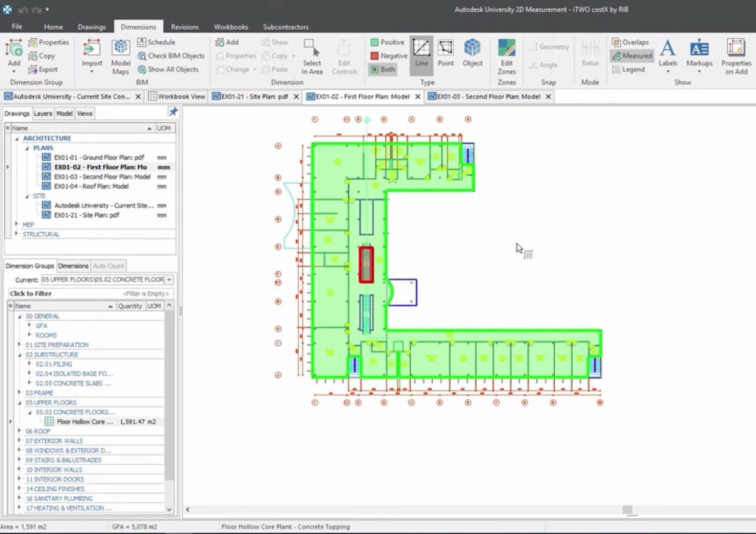This screenshot has width=756, height=534.
Task: Toggle Overlaps display
Action: click(x=630, y=42)
